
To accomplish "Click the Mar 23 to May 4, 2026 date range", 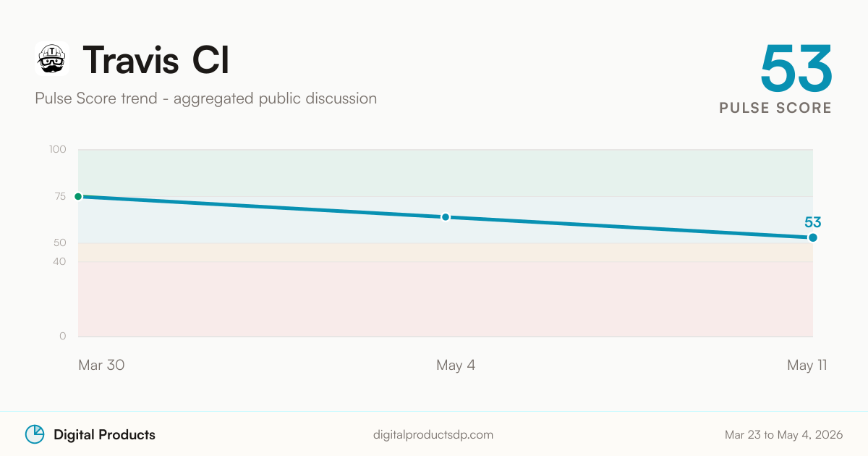I will pos(783,435).
